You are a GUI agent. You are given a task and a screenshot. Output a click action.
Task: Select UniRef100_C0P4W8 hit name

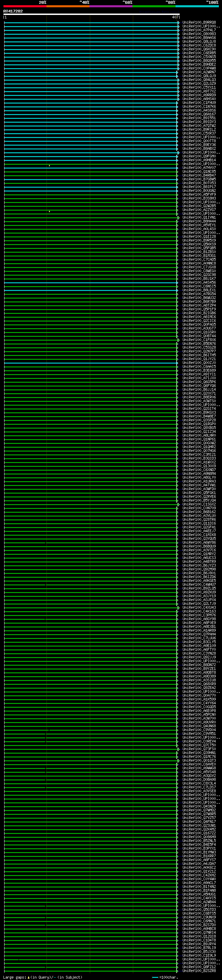(199, 68)
